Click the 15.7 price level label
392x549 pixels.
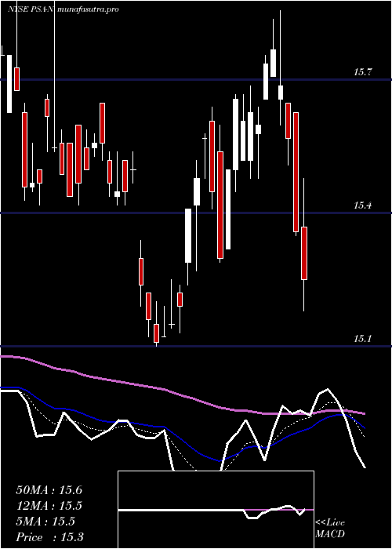click(362, 72)
